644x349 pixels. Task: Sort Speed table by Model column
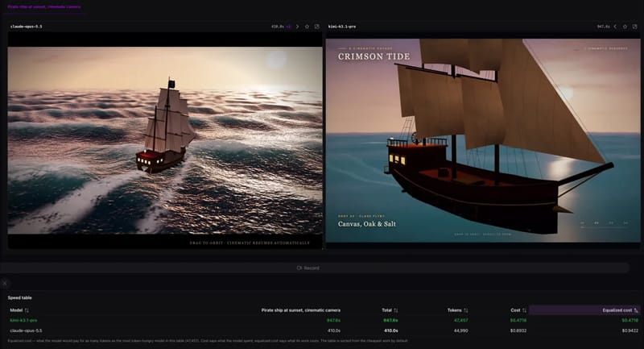tap(19, 310)
